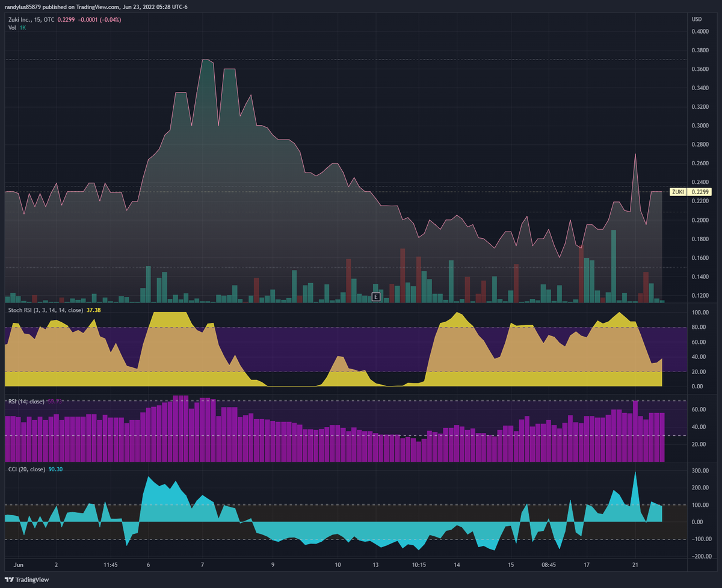Click the 10:15 label on time axis
This screenshot has height=588, width=722.
tap(419, 565)
